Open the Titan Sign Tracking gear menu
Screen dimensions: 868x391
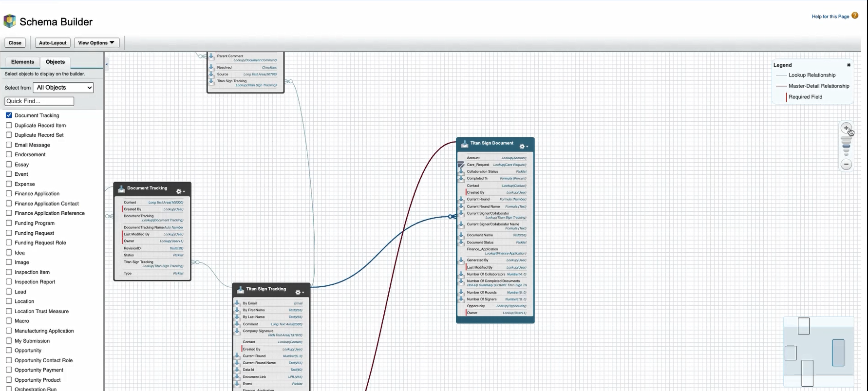click(x=300, y=292)
